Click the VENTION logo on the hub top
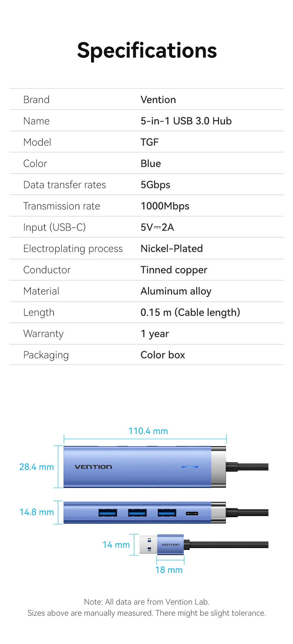This screenshot has height=644, width=293. pyautogui.click(x=93, y=467)
